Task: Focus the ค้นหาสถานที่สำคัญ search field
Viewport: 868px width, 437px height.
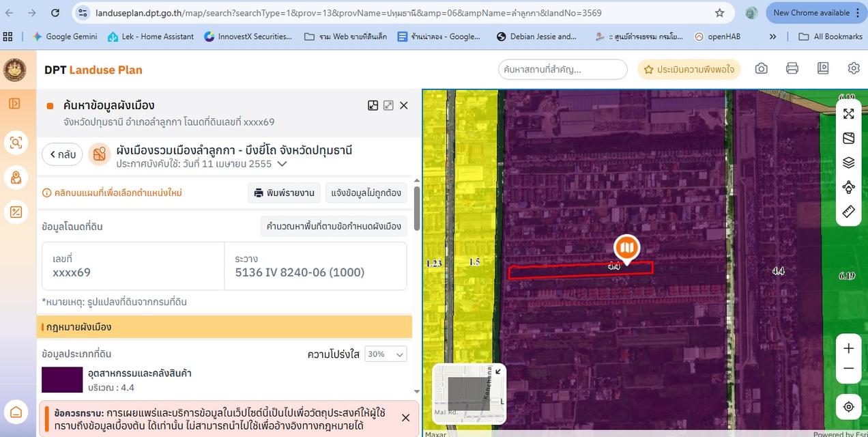Action: tap(563, 69)
